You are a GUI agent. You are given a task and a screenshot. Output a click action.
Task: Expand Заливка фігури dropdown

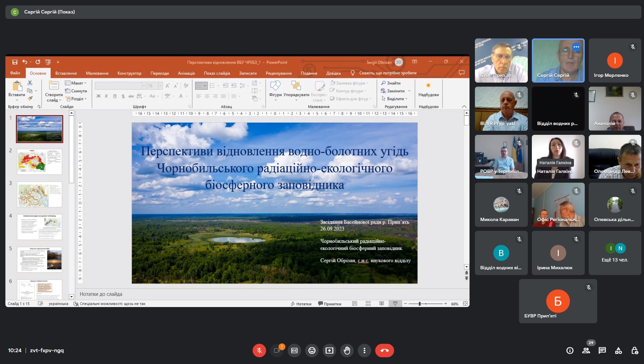(350, 83)
